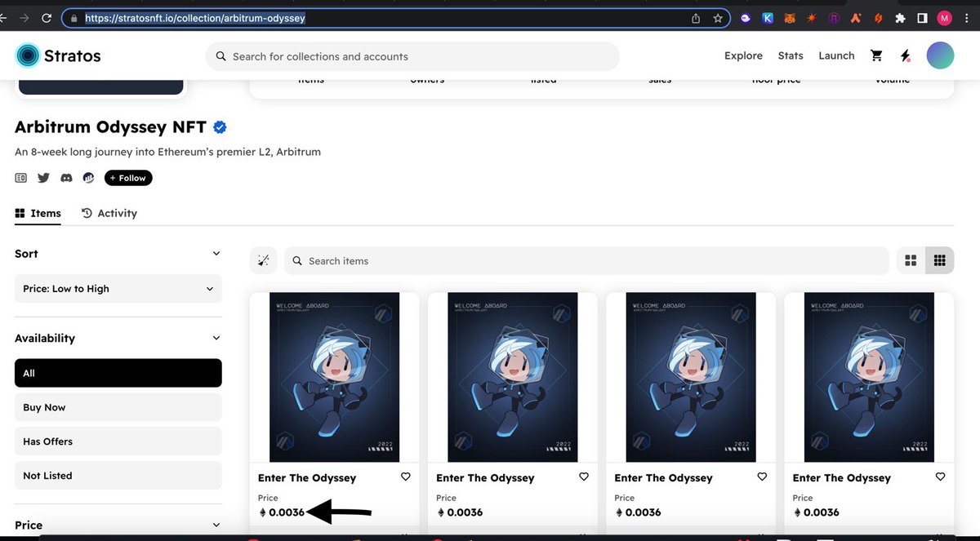Focus the Search items field
The height and width of the screenshot is (541, 980).
pos(586,260)
